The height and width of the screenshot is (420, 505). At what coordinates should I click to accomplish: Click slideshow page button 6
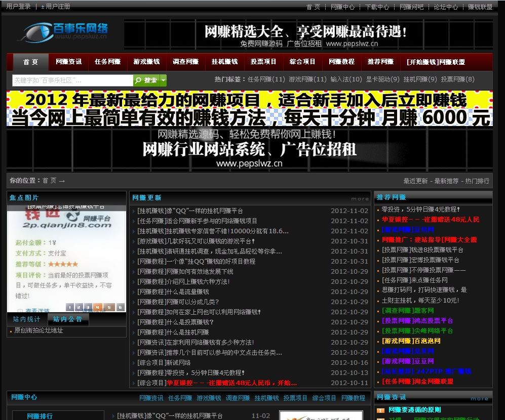point(121,307)
